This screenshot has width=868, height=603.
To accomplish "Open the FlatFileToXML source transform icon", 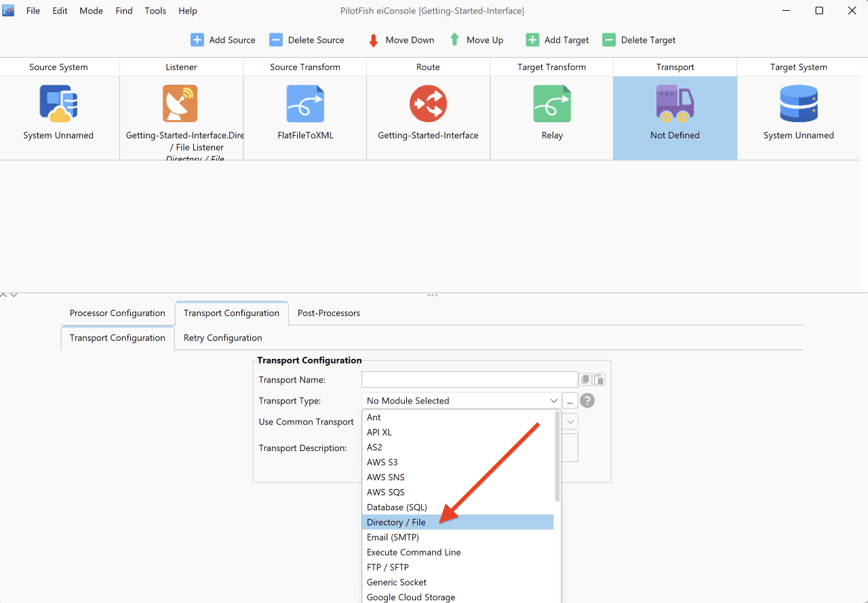I will [x=305, y=103].
